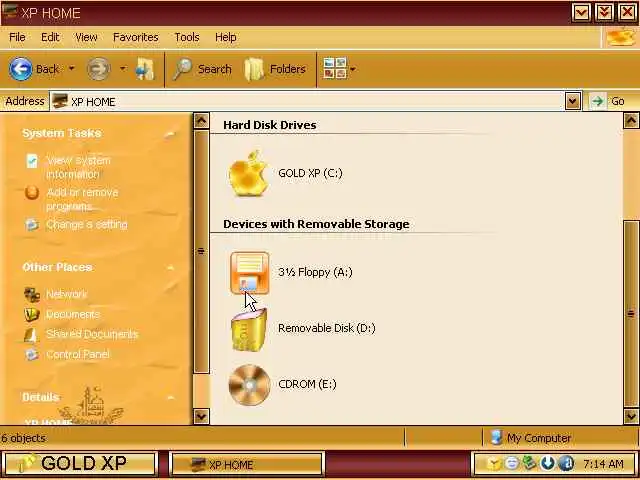The height and width of the screenshot is (480, 640).
Task: Select the CDROM (E:) disc icon
Action: click(249, 385)
